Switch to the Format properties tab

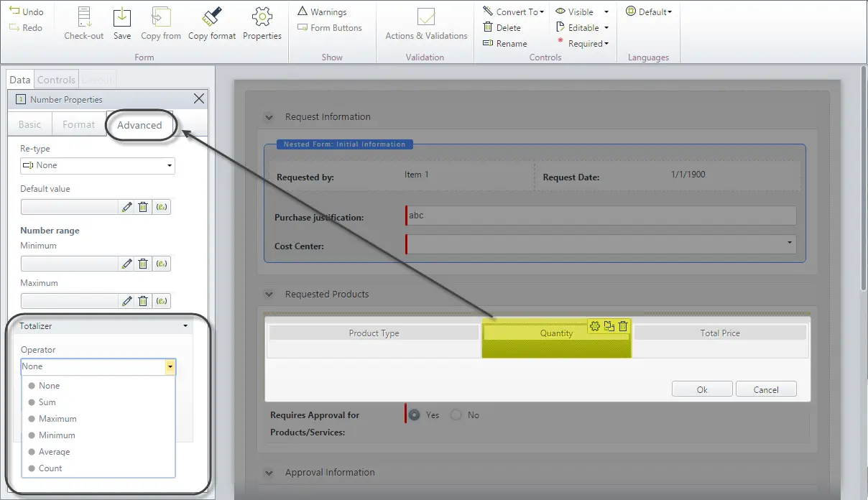click(78, 124)
